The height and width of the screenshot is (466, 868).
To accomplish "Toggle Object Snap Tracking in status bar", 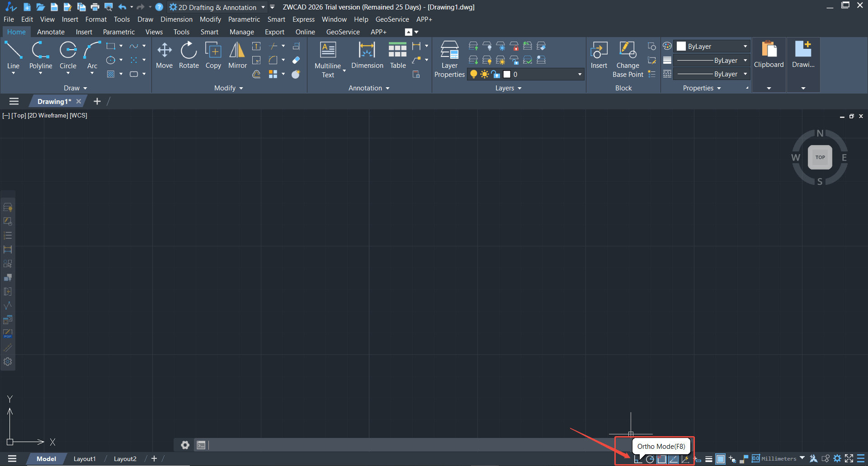I will point(673,459).
